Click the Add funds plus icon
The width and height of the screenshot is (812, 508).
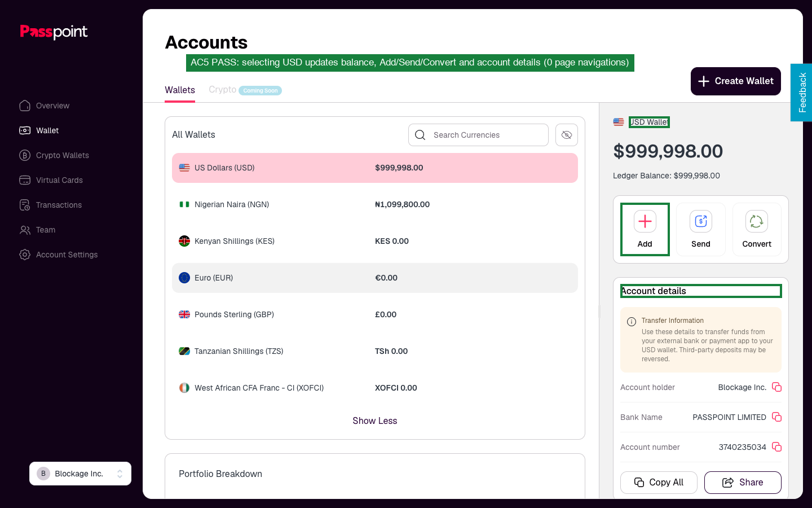pos(645,221)
